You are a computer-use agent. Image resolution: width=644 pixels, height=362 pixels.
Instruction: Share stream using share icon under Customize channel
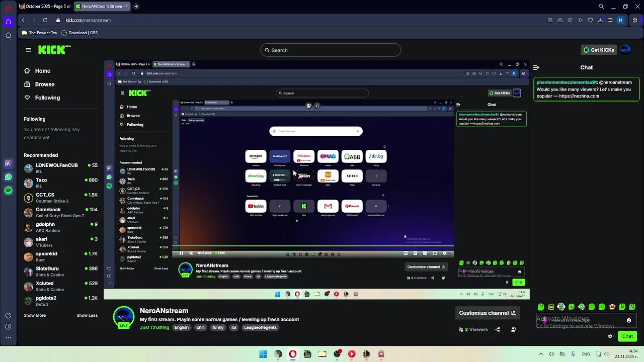tap(497, 330)
